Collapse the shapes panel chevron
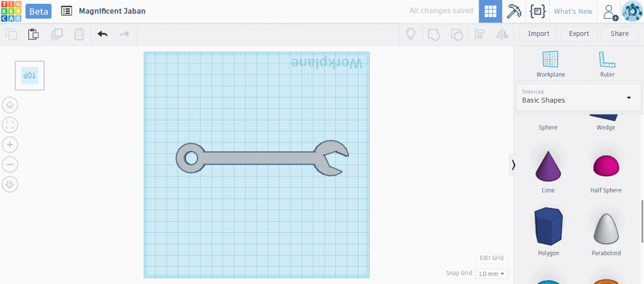This screenshot has height=284, width=644. point(513,165)
